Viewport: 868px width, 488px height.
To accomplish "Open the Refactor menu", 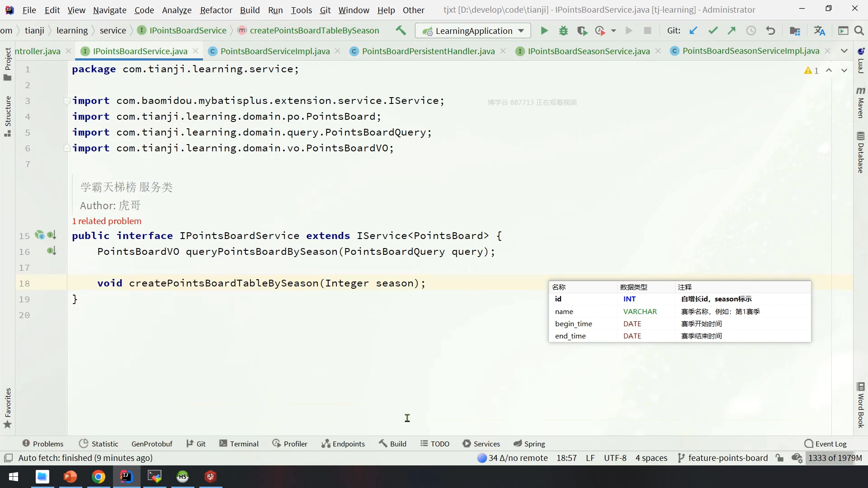I will (x=216, y=10).
